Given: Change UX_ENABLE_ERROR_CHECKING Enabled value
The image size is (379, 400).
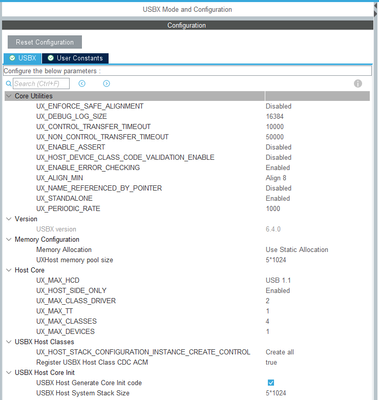Looking at the screenshot, I should [278, 168].
